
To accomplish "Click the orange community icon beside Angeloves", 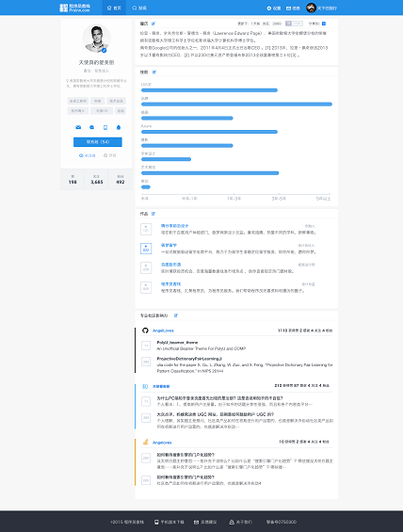I will point(145,442).
